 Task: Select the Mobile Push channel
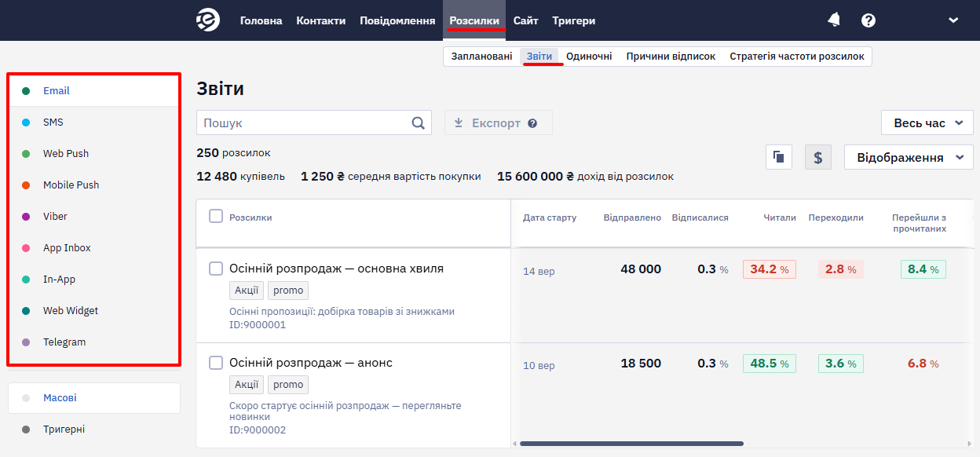pos(94,185)
